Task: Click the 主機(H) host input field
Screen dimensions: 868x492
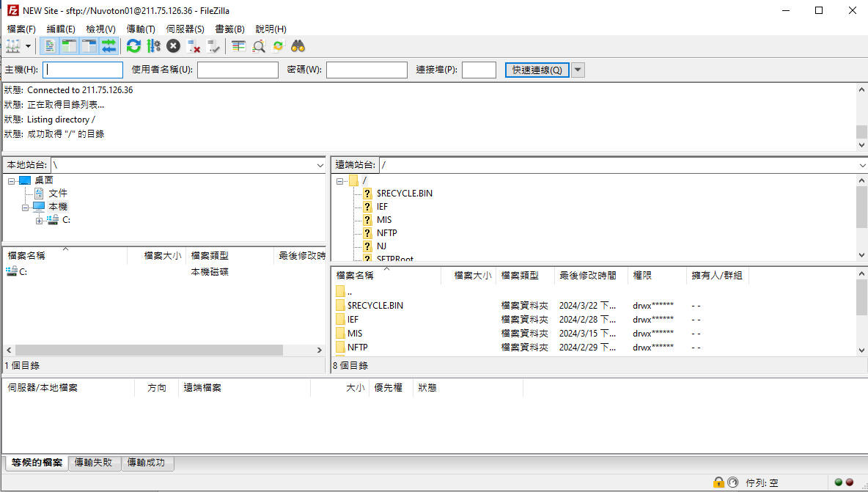Action: (83, 70)
